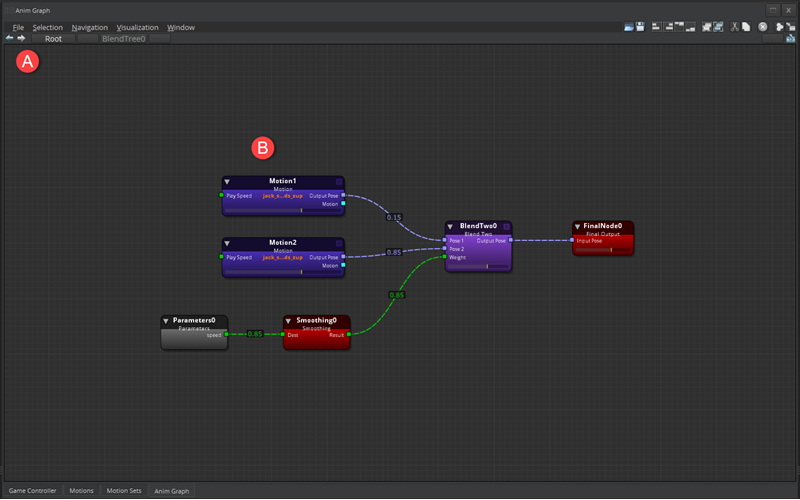Viewport: 800px width, 500px height.
Task: Click the cut scissors icon in toolbar
Action: 734,27
